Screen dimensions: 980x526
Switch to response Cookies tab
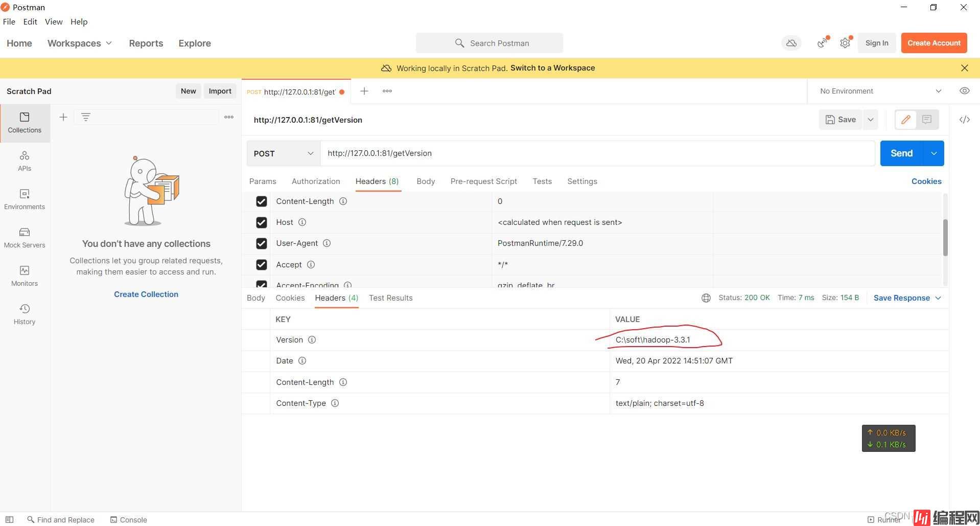[290, 298]
